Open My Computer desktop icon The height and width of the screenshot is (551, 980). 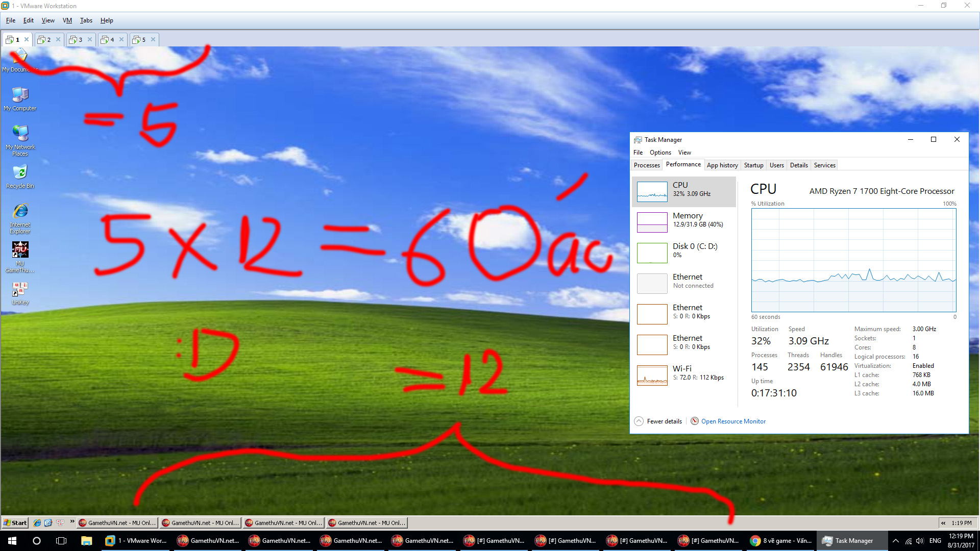pyautogui.click(x=20, y=95)
